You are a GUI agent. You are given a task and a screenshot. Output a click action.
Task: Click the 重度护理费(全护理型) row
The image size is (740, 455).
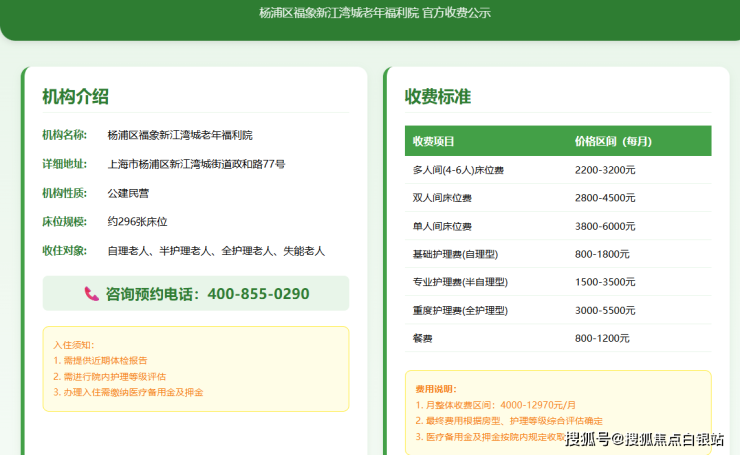(x=558, y=310)
